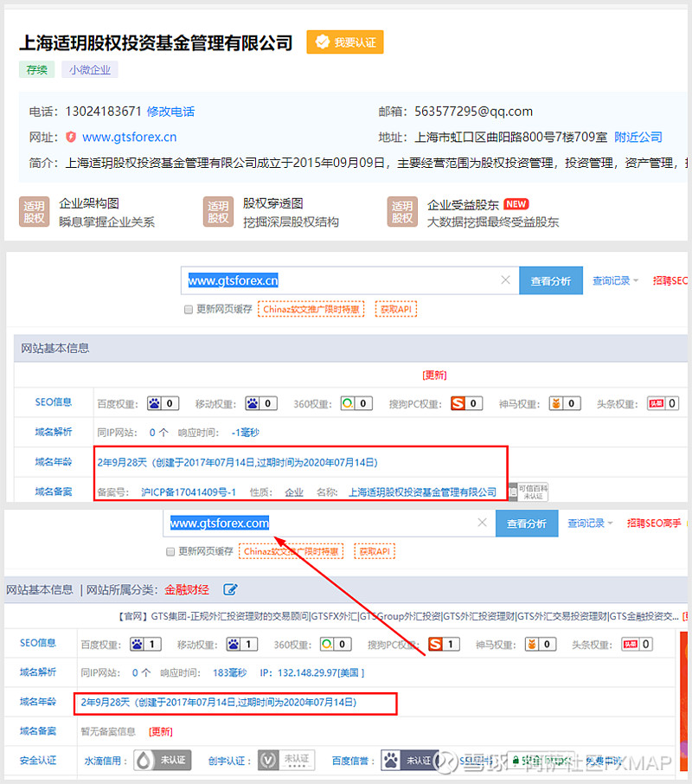Click the 头条权重 icon in lower panel
Viewport: 692px width, 784px height.
[x=630, y=644]
